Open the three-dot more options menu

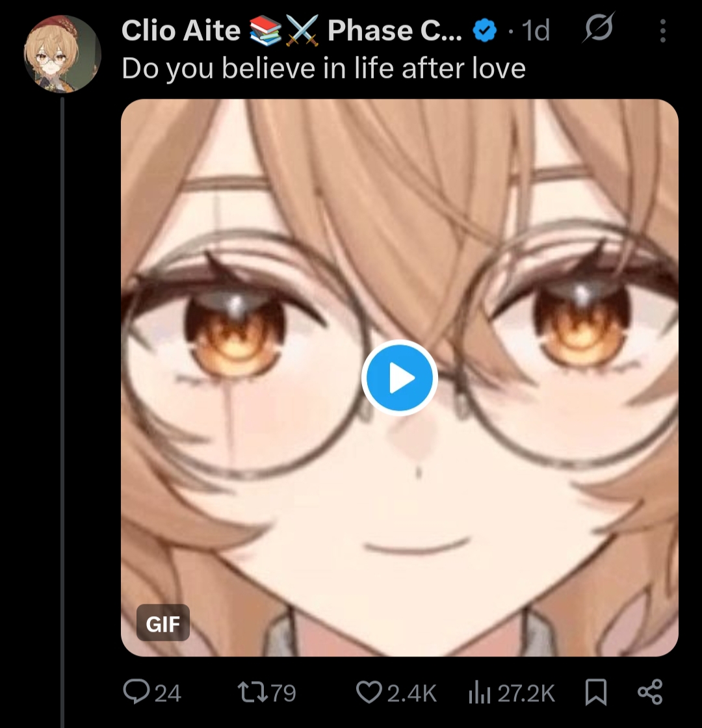click(662, 31)
